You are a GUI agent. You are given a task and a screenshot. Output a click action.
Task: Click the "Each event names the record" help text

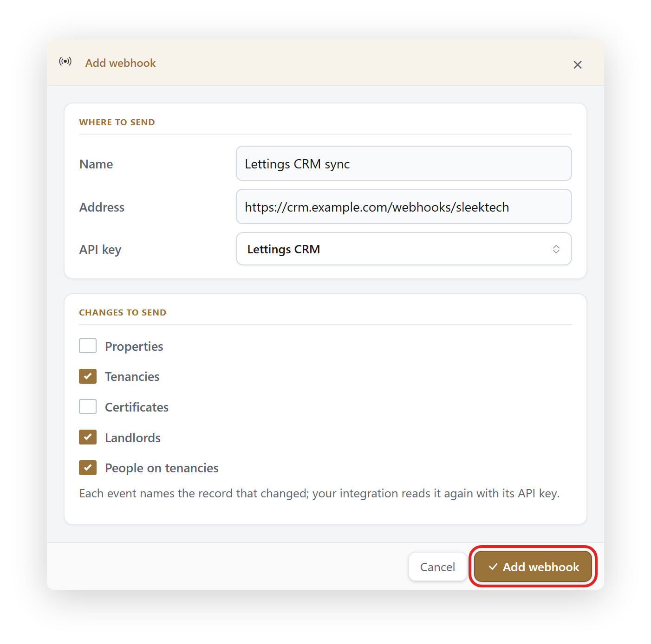click(319, 493)
